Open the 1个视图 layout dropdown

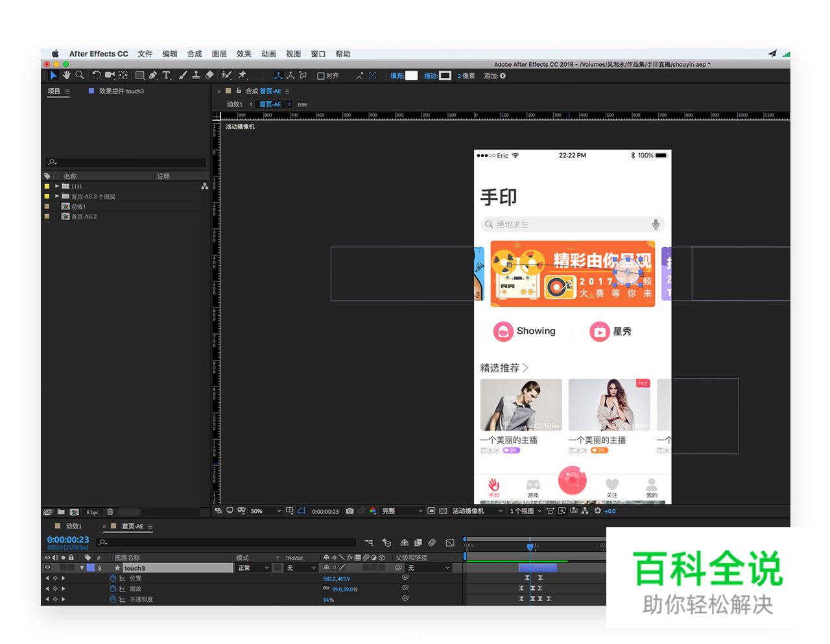coord(525,511)
